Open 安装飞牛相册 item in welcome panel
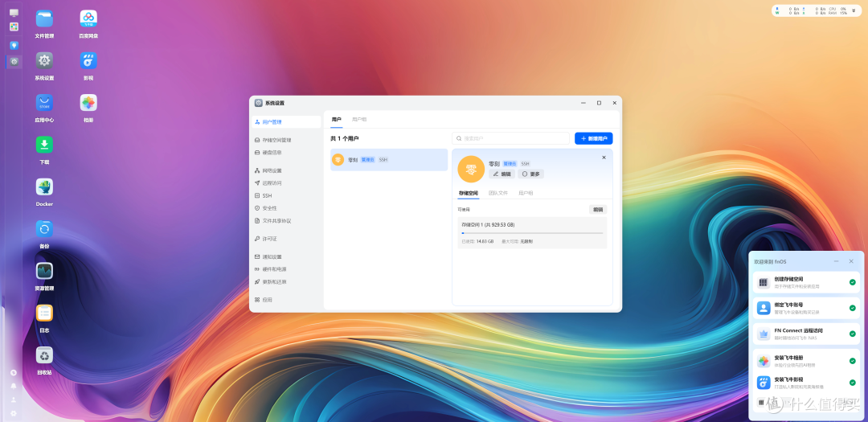 (x=805, y=361)
